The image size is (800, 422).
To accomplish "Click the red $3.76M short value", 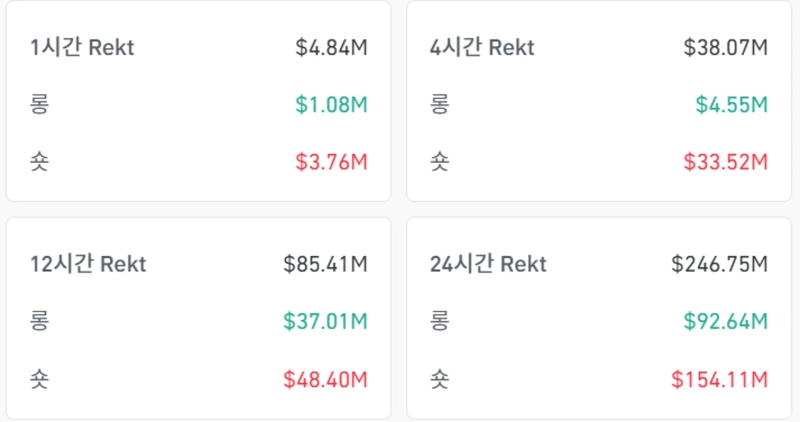I will point(331,161).
